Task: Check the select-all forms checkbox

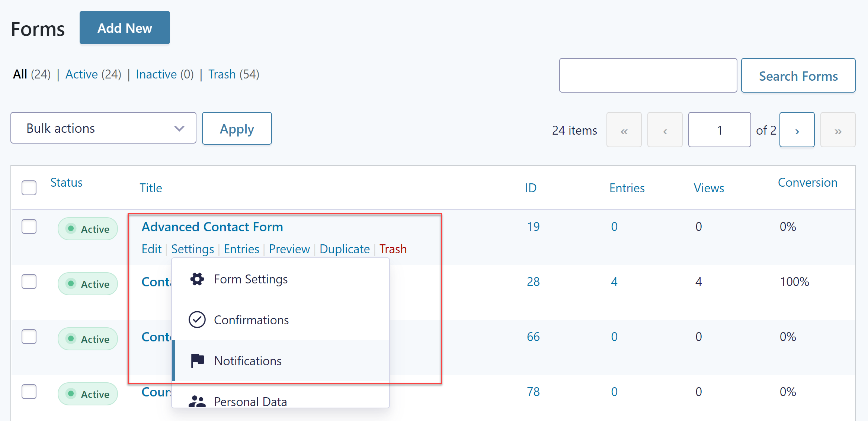Action: 29,188
